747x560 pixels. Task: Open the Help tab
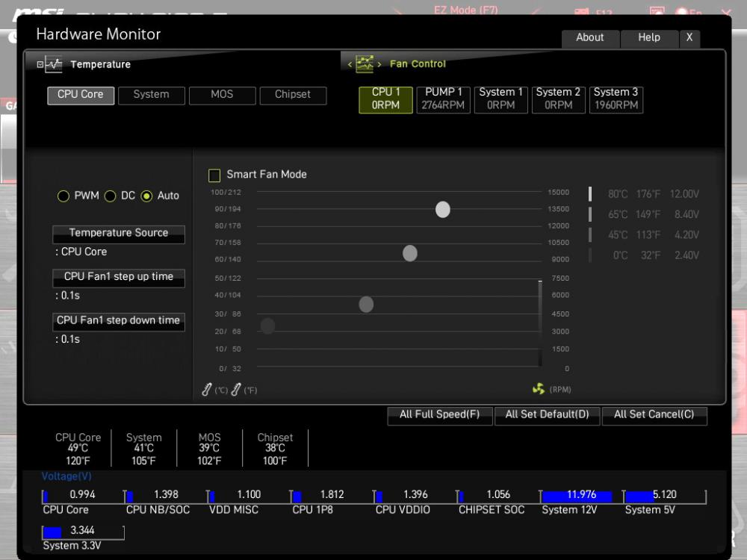pyautogui.click(x=649, y=38)
